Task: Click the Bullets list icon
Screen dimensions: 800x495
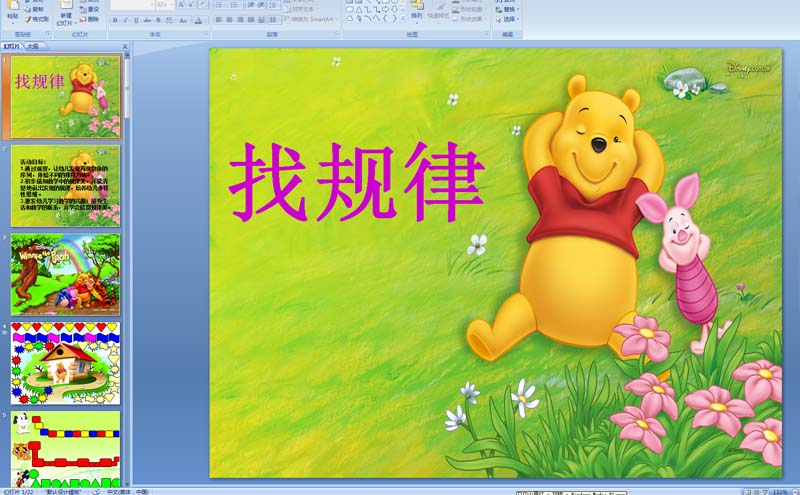Action: [220, 5]
